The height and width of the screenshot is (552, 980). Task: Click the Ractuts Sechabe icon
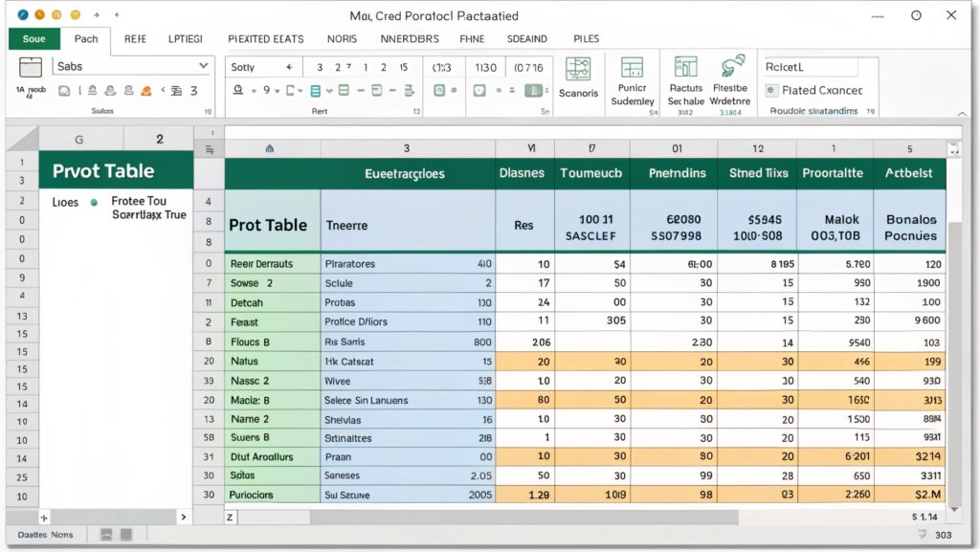(685, 67)
